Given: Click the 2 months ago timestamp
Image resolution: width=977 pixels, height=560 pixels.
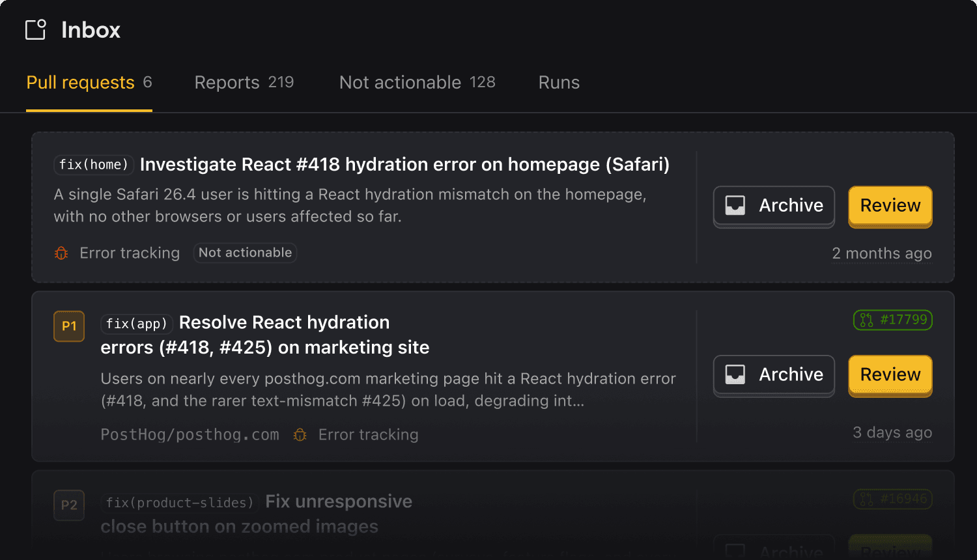Looking at the screenshot, I should [x=882, y=253].
